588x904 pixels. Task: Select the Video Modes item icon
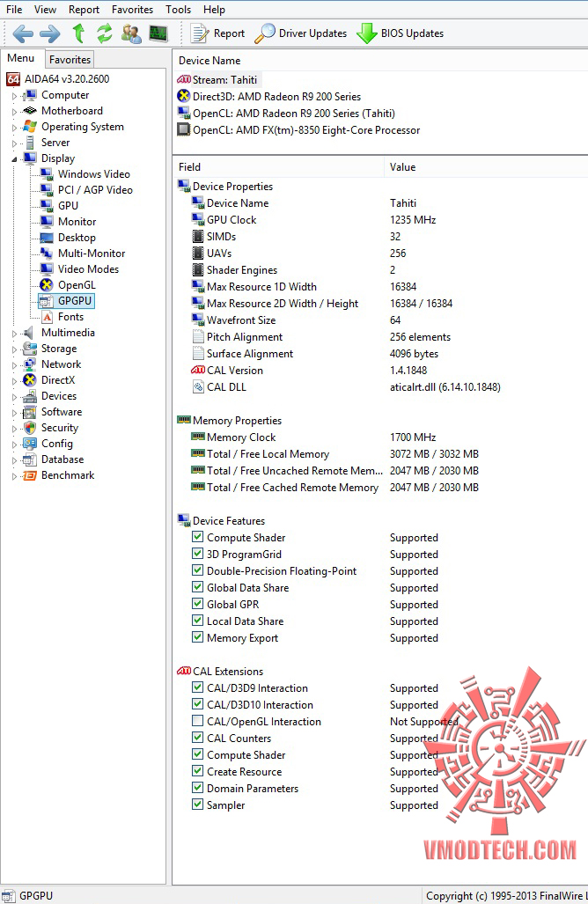[47, 269]
